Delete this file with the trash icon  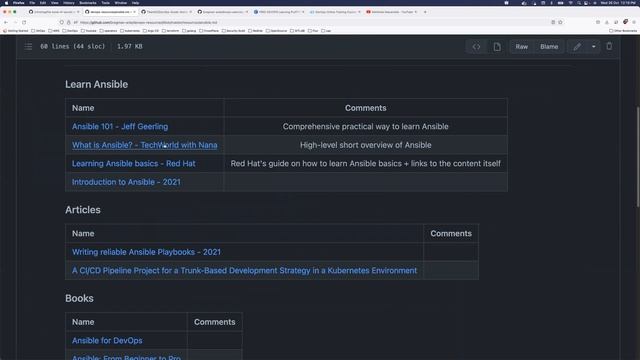coord(609,47)
